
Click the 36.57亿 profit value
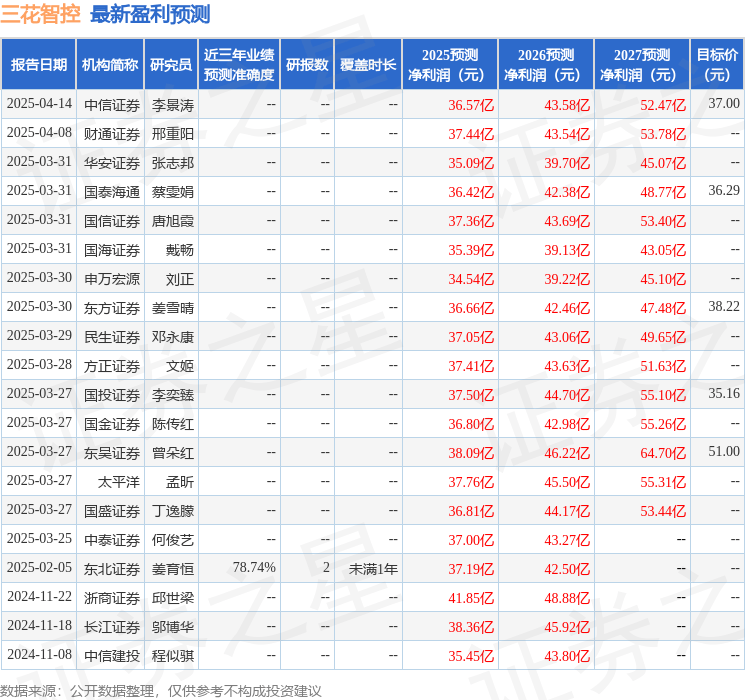pyautogui.click(x=471, y=105)
